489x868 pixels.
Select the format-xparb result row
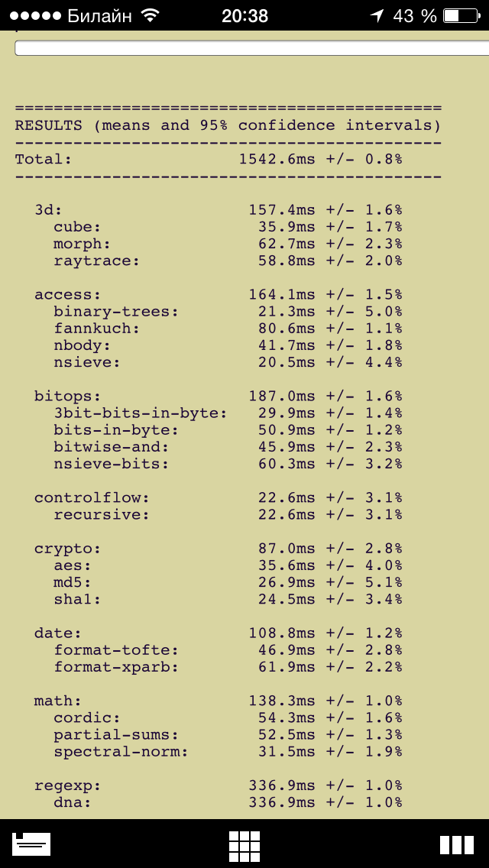click(228, 667)
